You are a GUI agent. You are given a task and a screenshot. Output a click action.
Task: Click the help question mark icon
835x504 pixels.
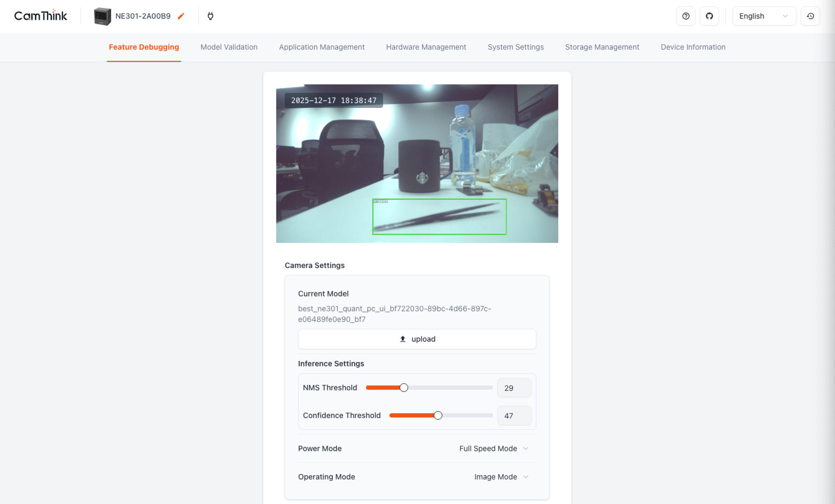685,16
